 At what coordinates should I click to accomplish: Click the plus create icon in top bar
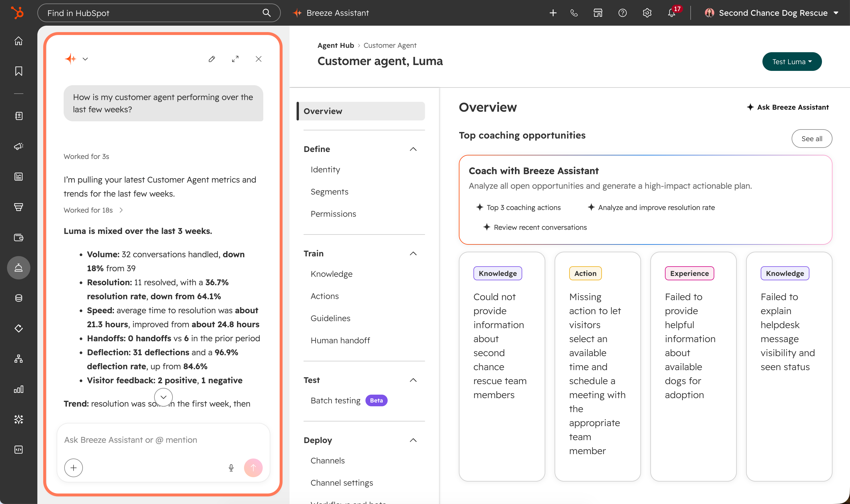553,13
